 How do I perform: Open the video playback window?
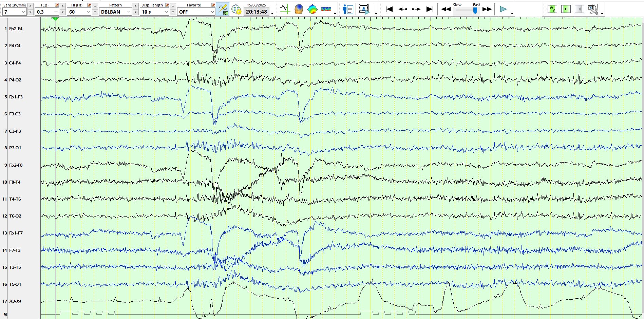[x=364, y=9]
